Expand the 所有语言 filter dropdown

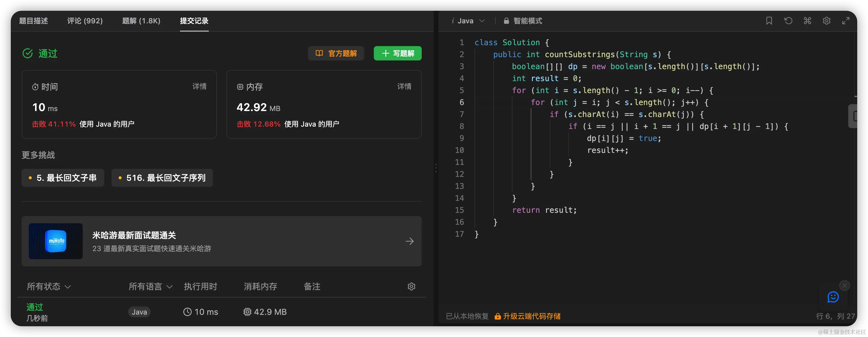pyautogui.click(x=151, y=286)
